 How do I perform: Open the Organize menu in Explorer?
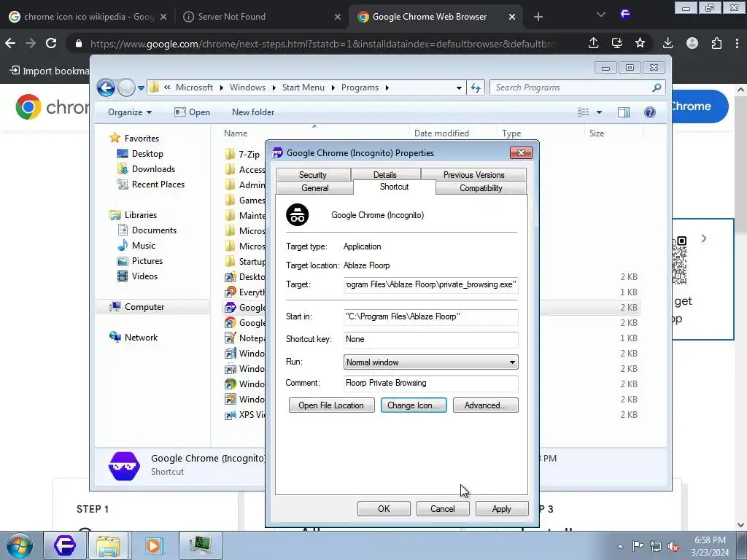tap(130, 112)
